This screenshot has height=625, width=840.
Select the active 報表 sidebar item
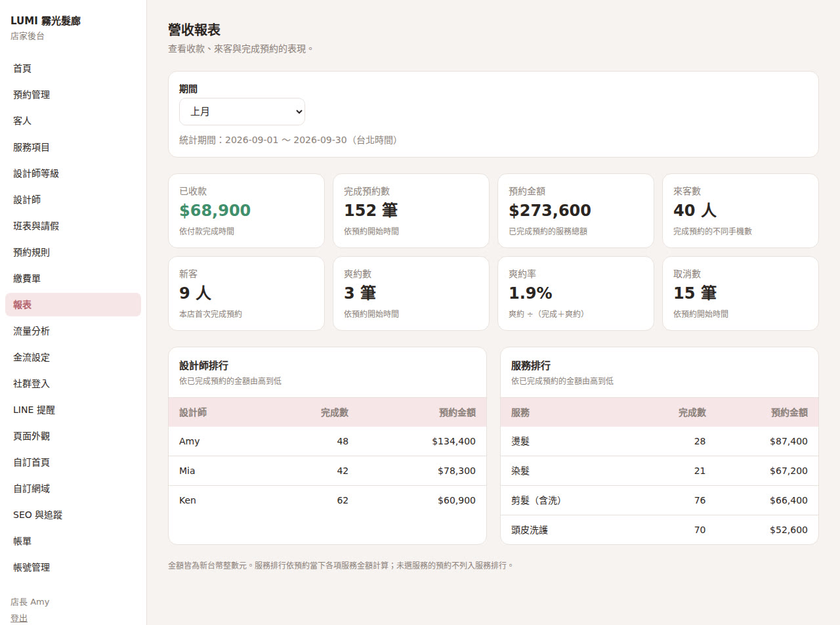(73, 305)
